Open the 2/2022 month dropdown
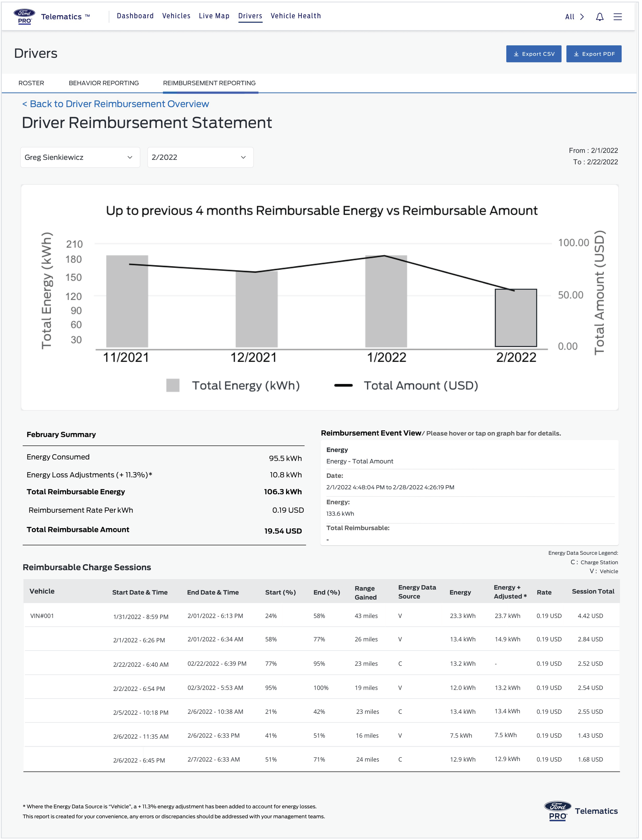Image resolution: width=642 pixels, height=840 pixels. [x=200, y=158]
